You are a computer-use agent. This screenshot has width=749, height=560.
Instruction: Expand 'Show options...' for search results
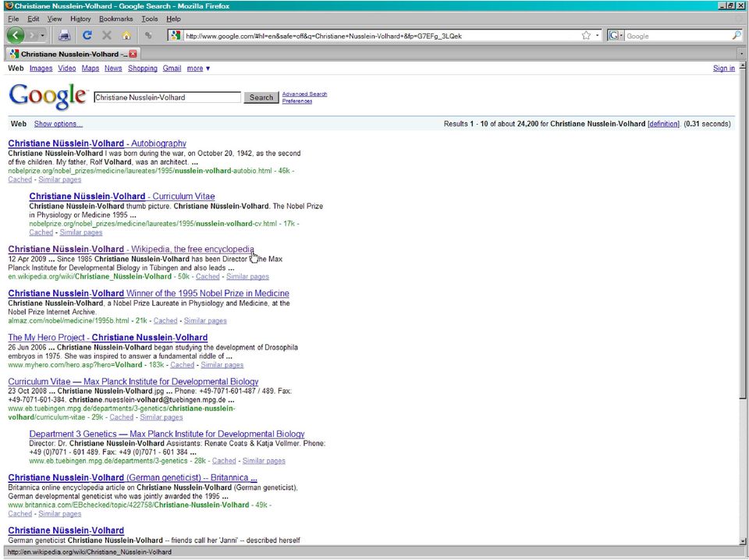[x=59, y=124]
